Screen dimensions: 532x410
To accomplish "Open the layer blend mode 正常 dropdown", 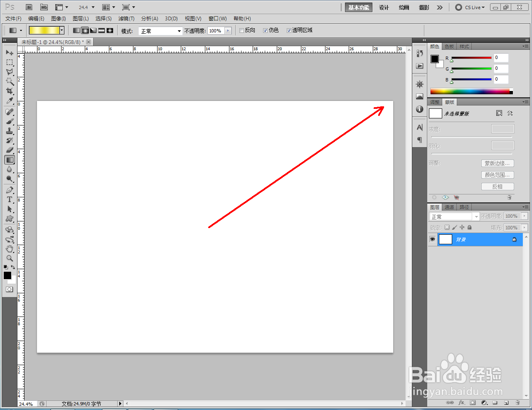I will pos(454,216).
